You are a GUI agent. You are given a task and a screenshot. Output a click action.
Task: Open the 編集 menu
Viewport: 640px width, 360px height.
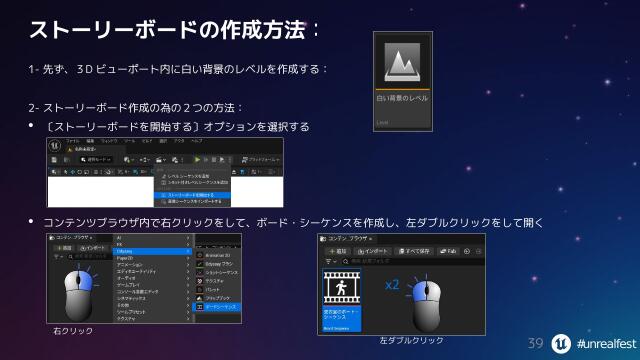[90, 141]
